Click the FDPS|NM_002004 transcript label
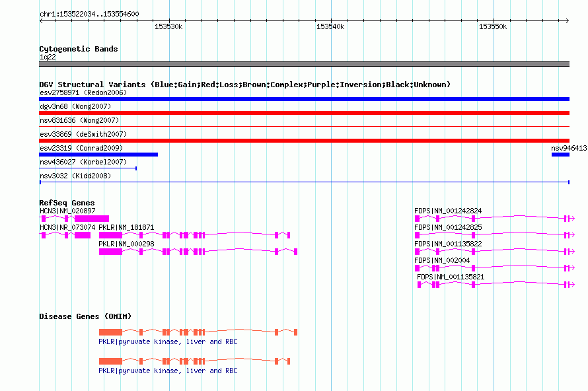Viewport: 588px width, 391px height. tap(442, 260)
